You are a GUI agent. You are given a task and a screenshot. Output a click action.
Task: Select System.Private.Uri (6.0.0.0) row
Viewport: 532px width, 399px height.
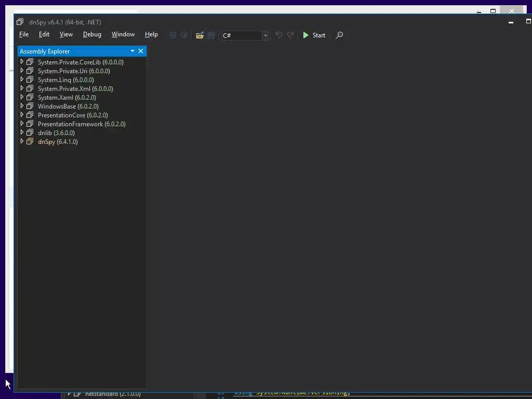(82, 71)
